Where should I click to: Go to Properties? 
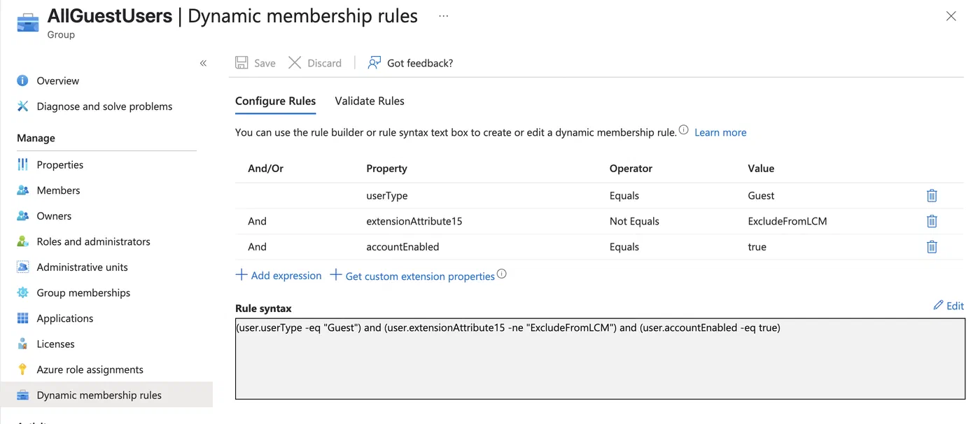(x=60, y=164)
